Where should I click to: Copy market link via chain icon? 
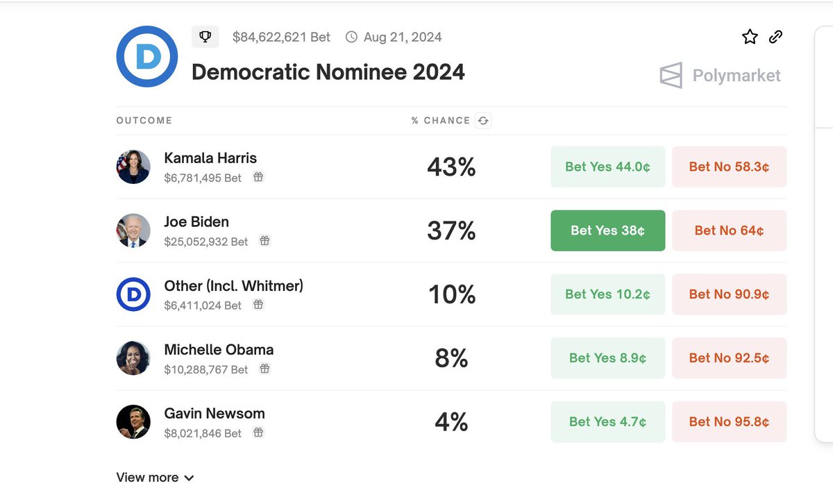[x=776, y=37]
